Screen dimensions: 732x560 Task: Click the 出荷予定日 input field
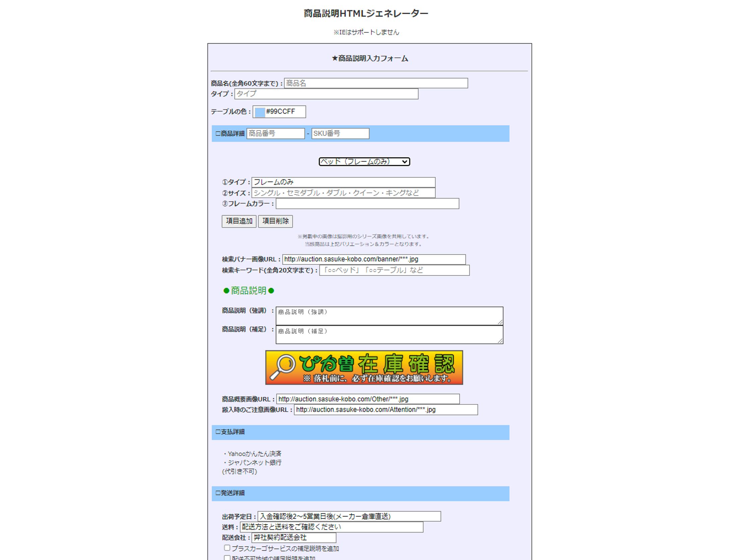349,516
